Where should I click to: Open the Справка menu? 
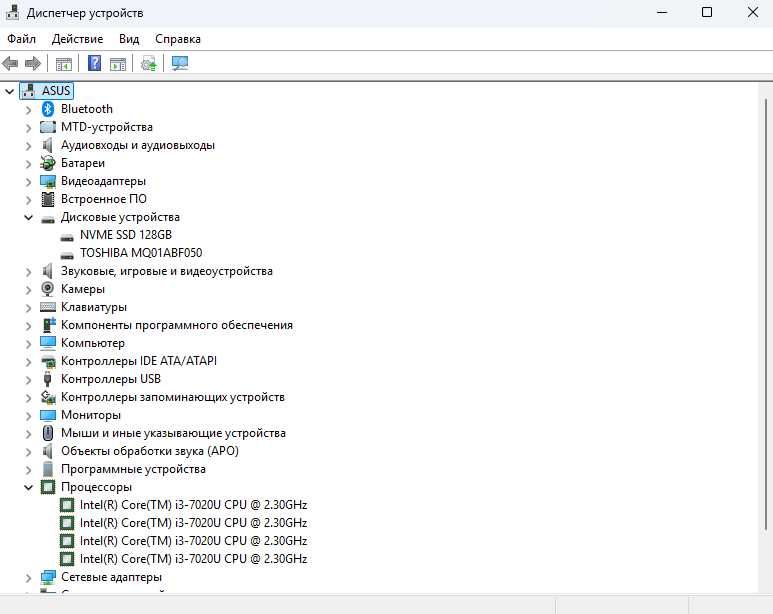(x=178, y=39)
